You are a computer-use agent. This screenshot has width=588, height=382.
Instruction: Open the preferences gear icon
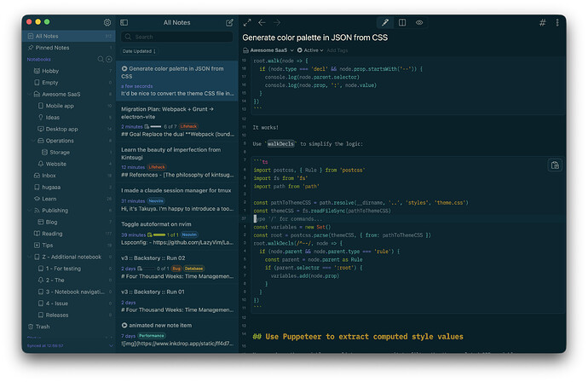coord(107,22)
